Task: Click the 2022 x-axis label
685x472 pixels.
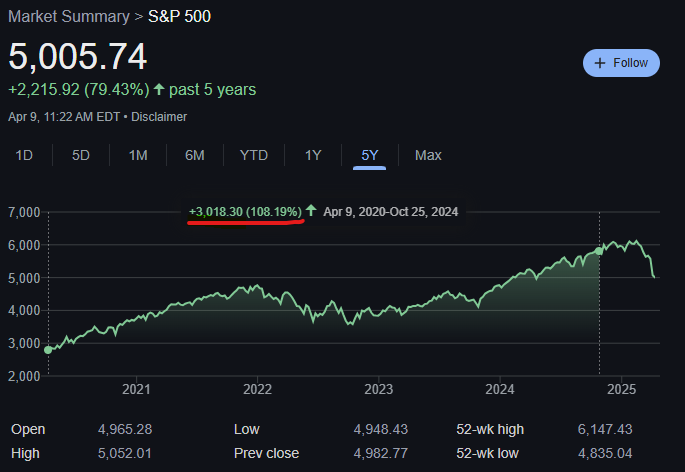Action: coord(257,389)
